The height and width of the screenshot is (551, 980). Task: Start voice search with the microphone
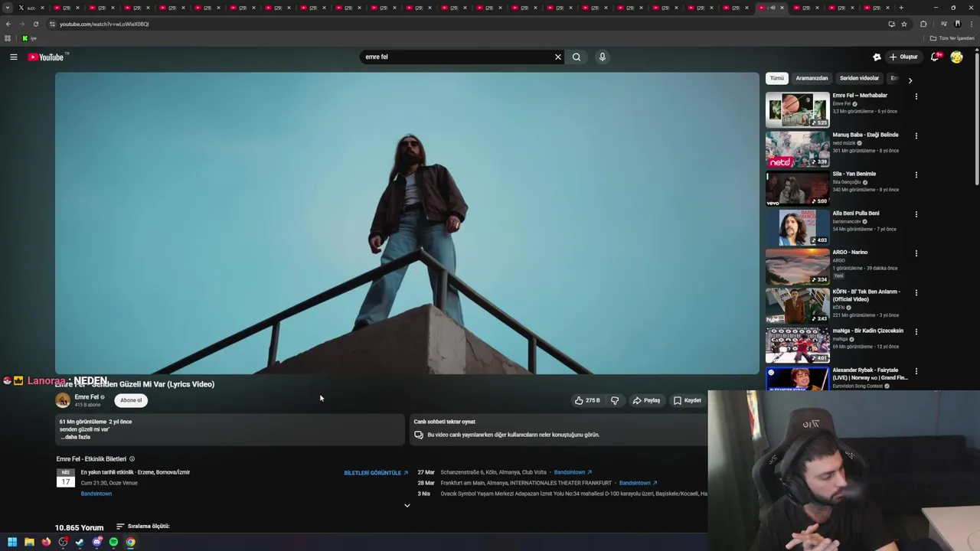tap(603, 57)
